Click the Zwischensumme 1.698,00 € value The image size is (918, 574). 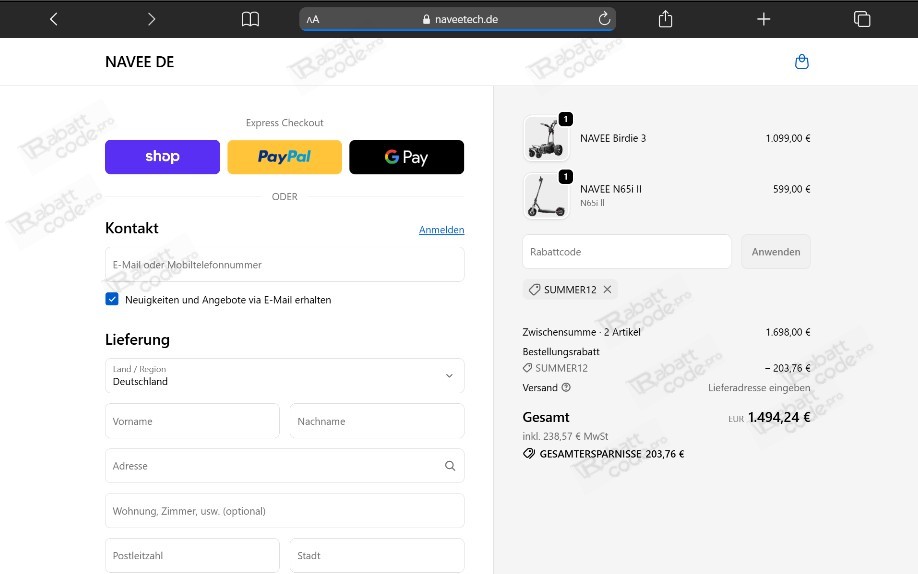(x=788, y=332)
